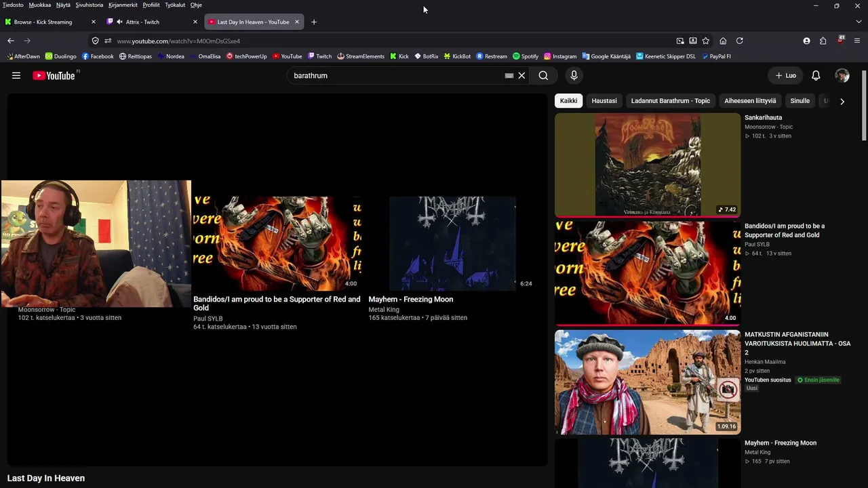The height and width of the screenshot is (488, 868).
Task: Visit the Paul SYLB channel in sidebar
Action: click(x=757, y=244)
